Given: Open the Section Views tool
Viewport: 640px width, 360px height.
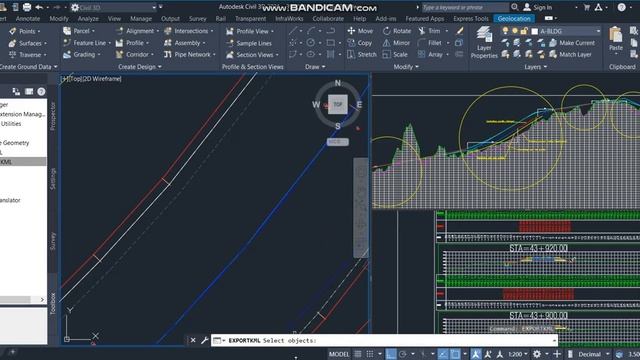Looking at the screenshot, I should (x=252, y=55).
